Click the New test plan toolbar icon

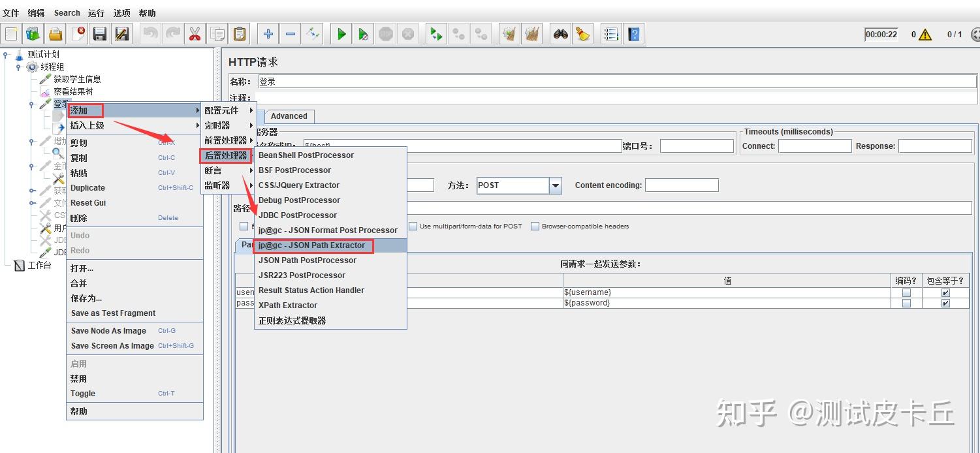pyautogui.click(x=11, y=34)
